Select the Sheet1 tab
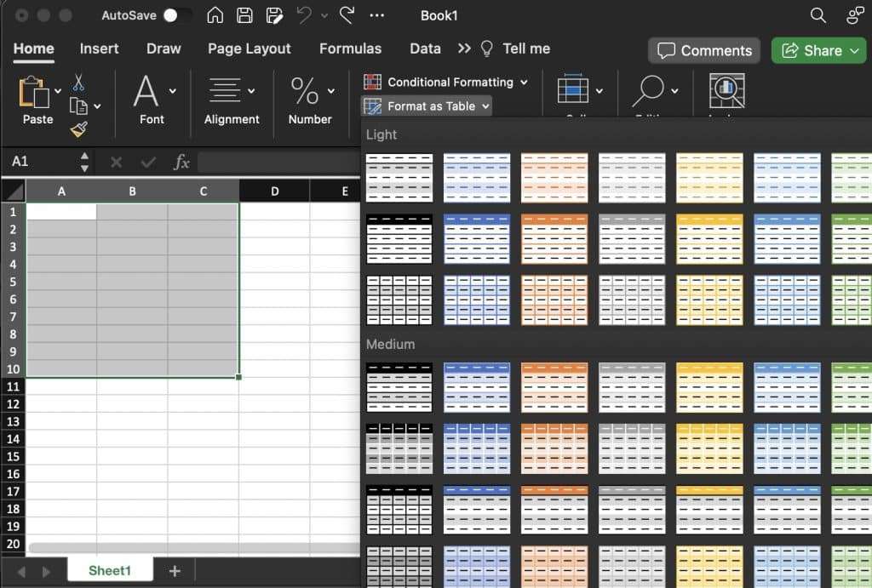Image resolution: width=872 pixels, height=588 pixels. (111, 570)
